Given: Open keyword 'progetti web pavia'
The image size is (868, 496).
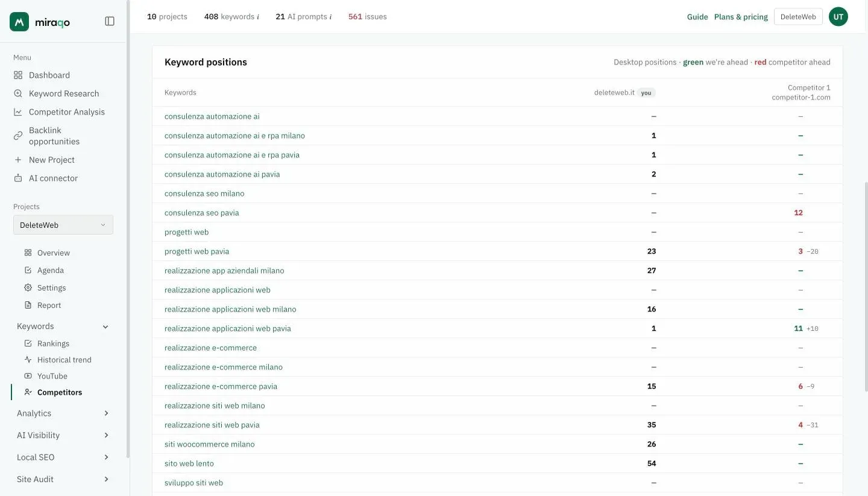Looking at the screenshot, I should pos(197,251).
